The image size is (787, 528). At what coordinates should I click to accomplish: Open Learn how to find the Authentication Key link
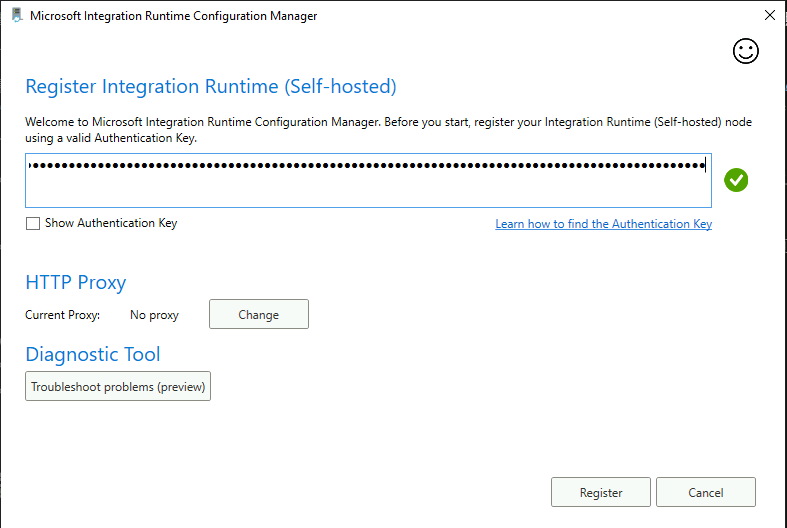[603, 224]
